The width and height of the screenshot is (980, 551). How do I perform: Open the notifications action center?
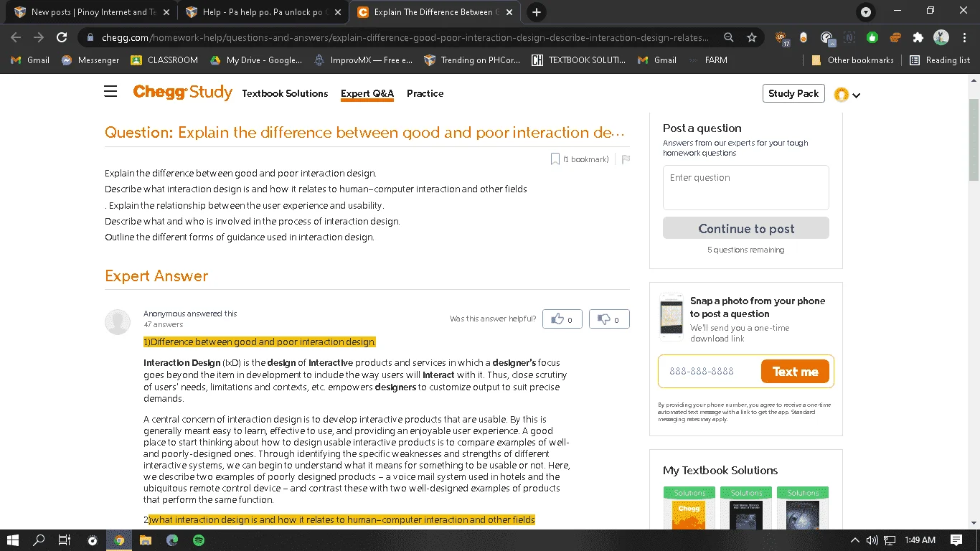point(956,540)
